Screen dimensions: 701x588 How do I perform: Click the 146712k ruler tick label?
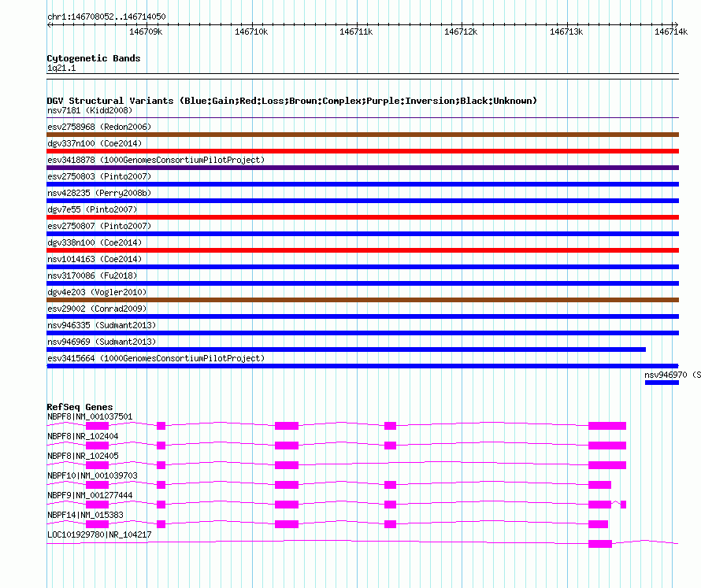tap(461, 31)
